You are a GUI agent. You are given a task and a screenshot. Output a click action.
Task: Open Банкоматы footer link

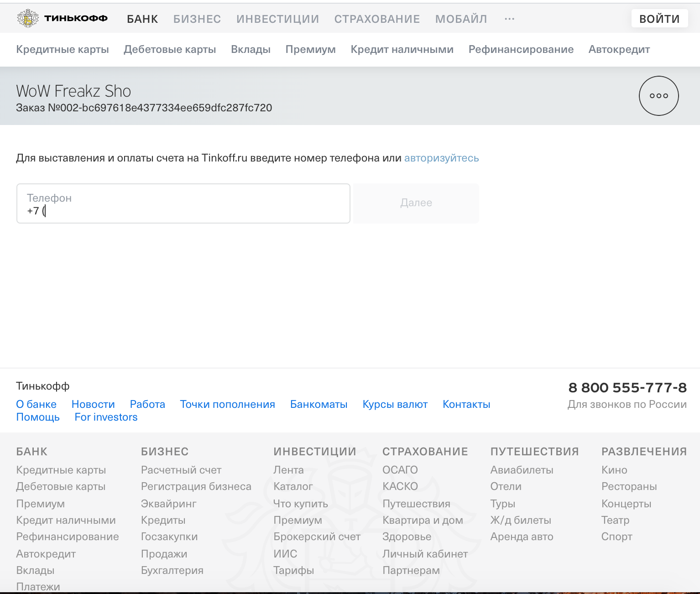click(x=319, y=404)
